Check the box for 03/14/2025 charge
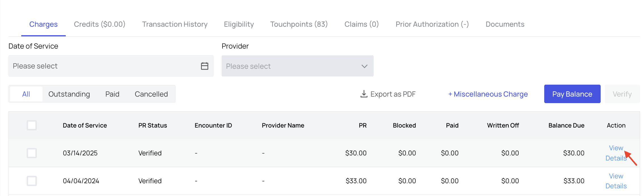Image resolution: width=644 pixels, height=196 pixels. point(32,153)
